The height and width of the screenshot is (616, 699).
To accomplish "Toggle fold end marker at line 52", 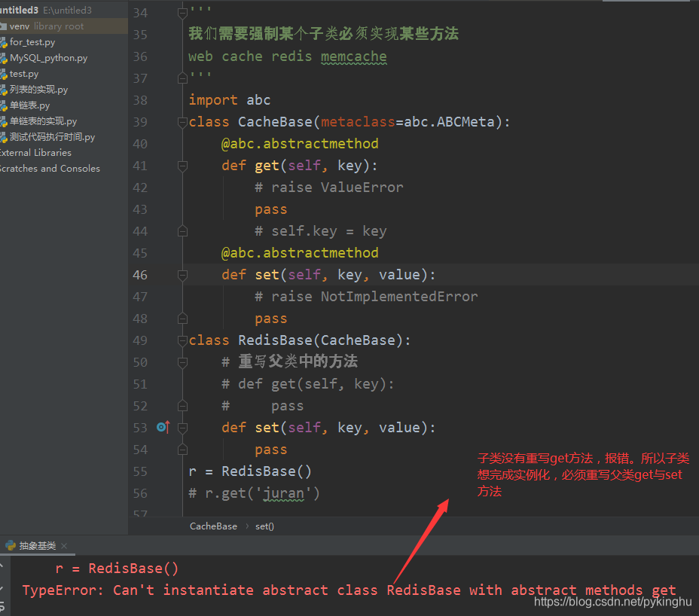I will coord(182,406).
